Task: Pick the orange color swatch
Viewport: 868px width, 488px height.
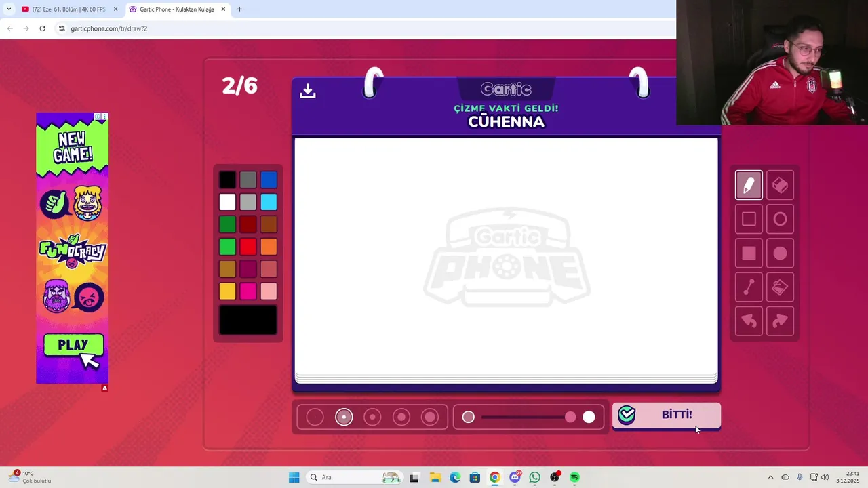Action: click(x=269, y=247)
